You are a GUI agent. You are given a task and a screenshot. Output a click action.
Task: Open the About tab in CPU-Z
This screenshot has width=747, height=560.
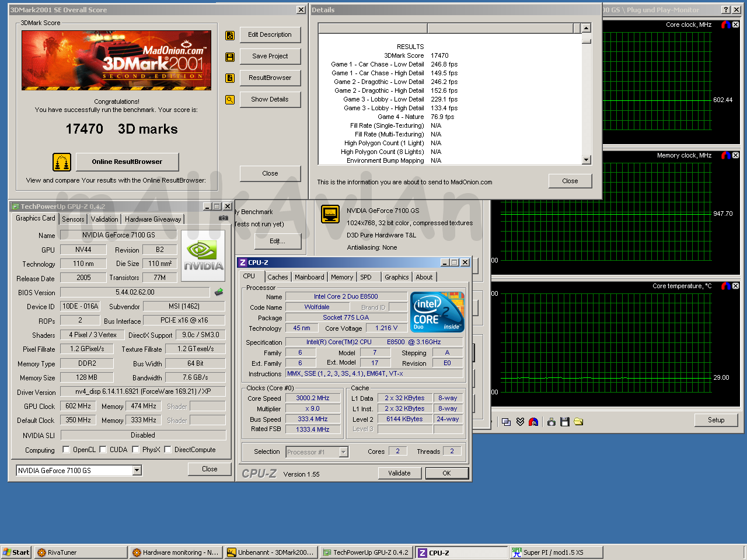(x=424, y=277)
